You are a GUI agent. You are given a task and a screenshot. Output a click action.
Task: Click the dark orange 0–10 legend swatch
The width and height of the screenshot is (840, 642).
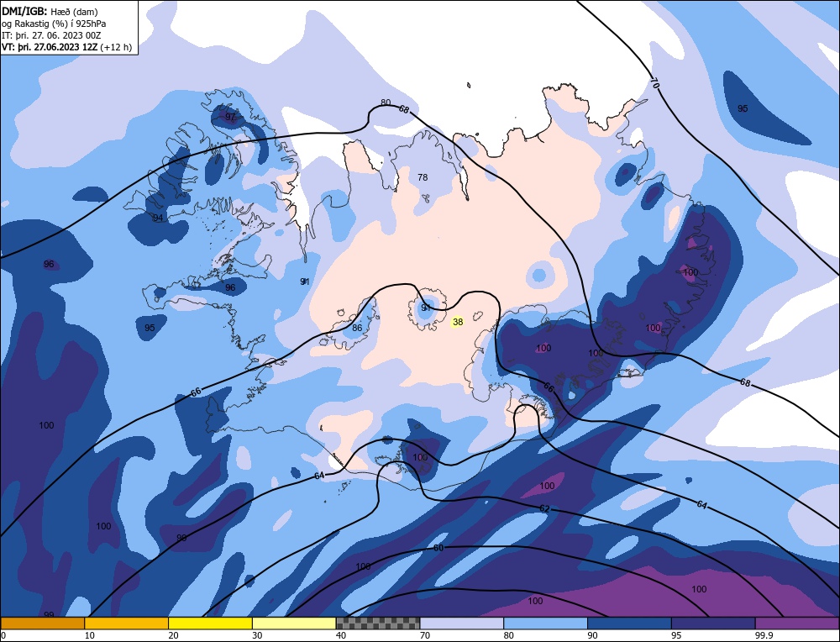pos(42,624)
